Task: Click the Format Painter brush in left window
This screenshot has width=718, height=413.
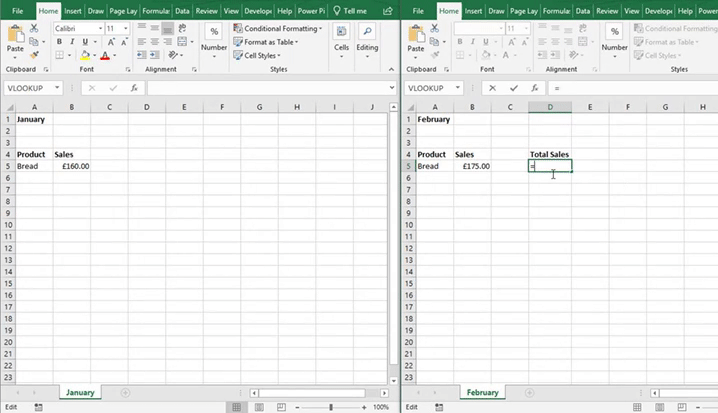Action: 35,54
